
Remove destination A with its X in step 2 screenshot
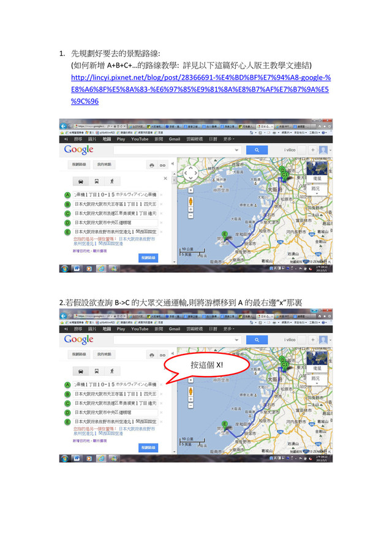click(161, 385)
